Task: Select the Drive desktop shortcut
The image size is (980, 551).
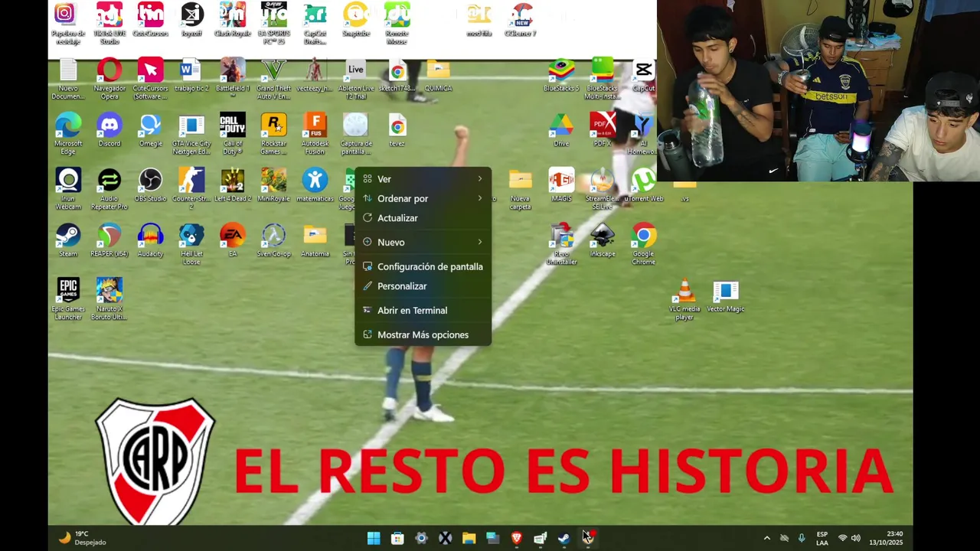Action: (x=561, y=131)
